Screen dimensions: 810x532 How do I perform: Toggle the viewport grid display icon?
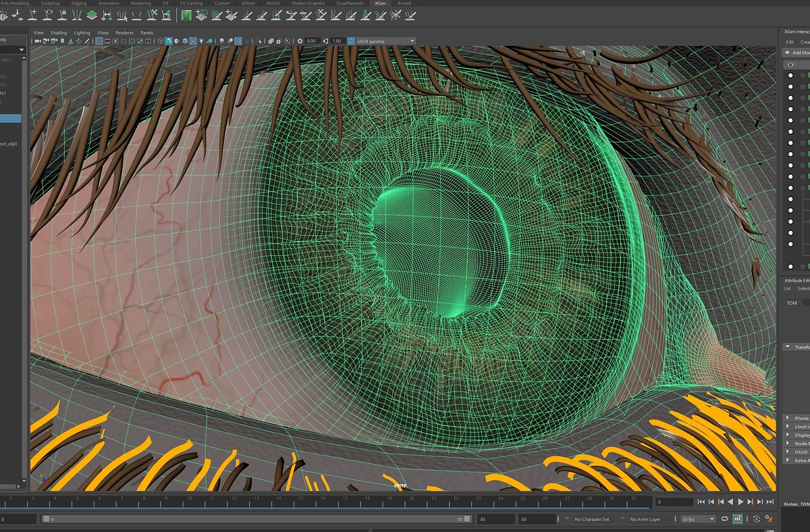[x=99, y=41]
